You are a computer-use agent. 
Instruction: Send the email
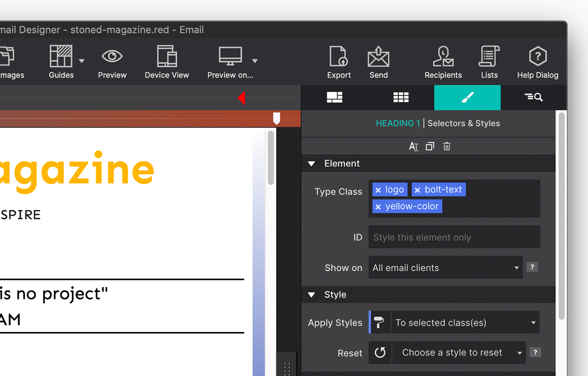tap(378, 62)
